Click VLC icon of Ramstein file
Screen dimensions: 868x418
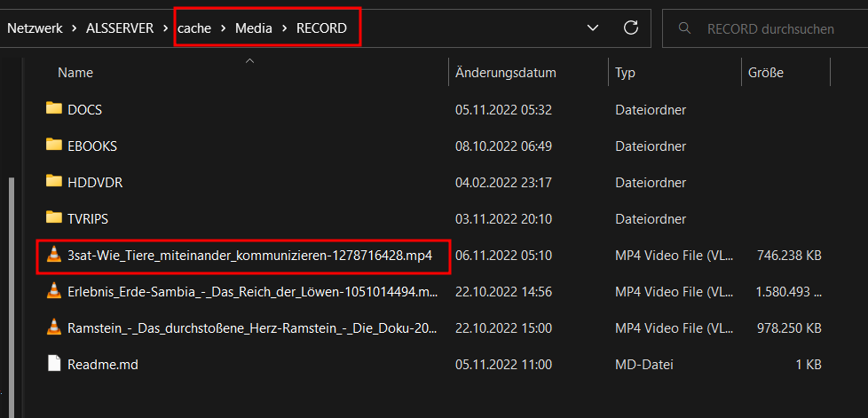pos(54,327)
